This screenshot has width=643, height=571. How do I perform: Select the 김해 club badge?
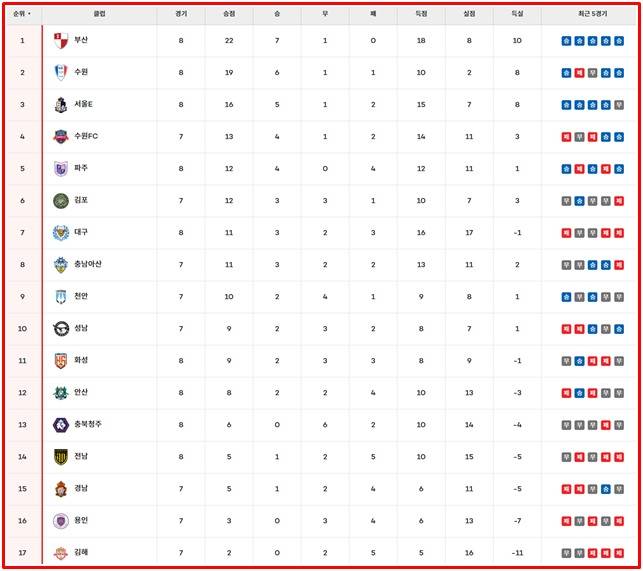[x=60, y=553]
